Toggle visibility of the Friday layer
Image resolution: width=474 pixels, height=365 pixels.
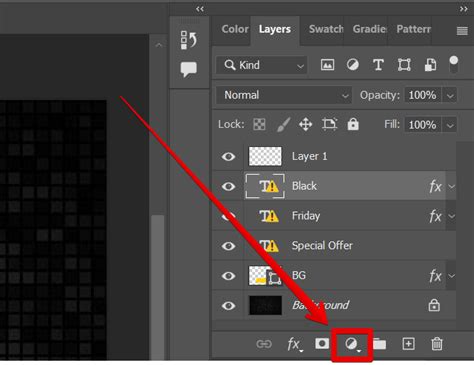pos(228,216)
